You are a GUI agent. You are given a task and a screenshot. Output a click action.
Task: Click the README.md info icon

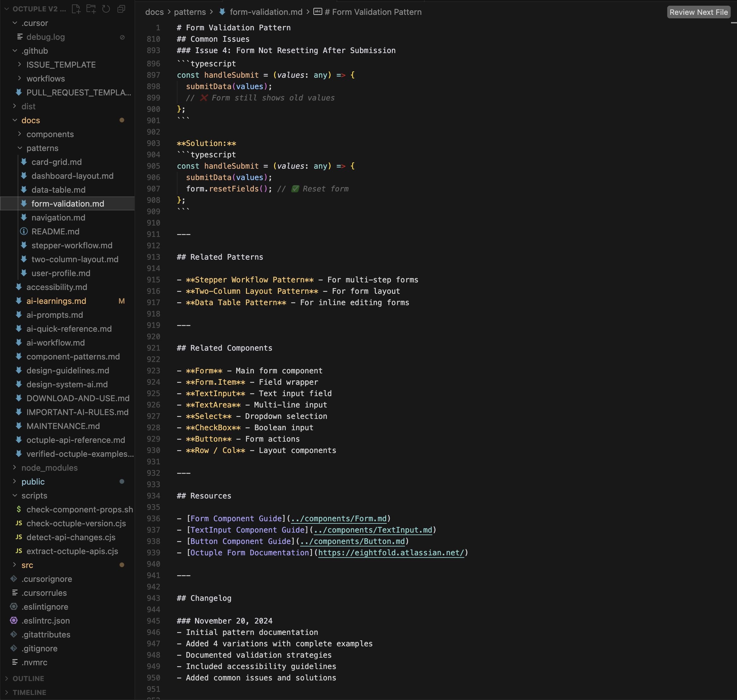(24, 231)
